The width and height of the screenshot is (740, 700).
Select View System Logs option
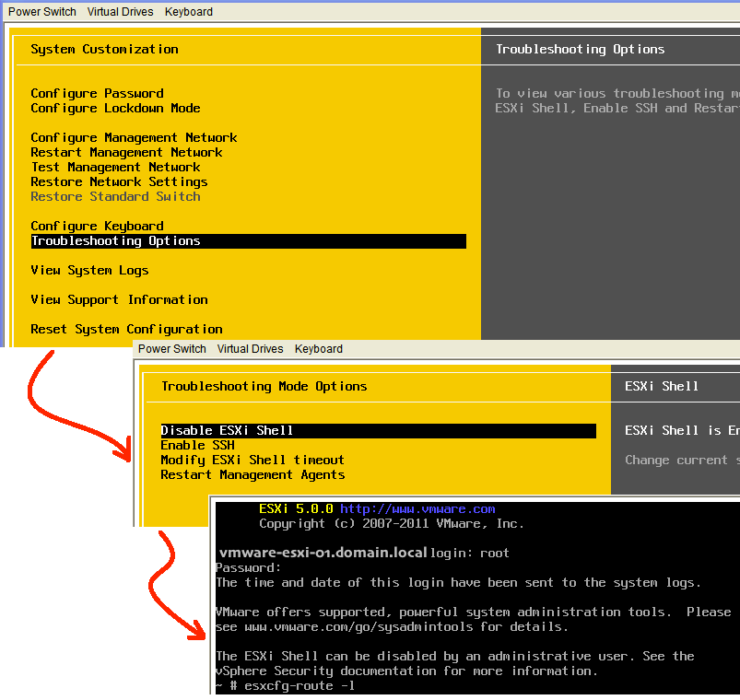[x=89, y=270]
